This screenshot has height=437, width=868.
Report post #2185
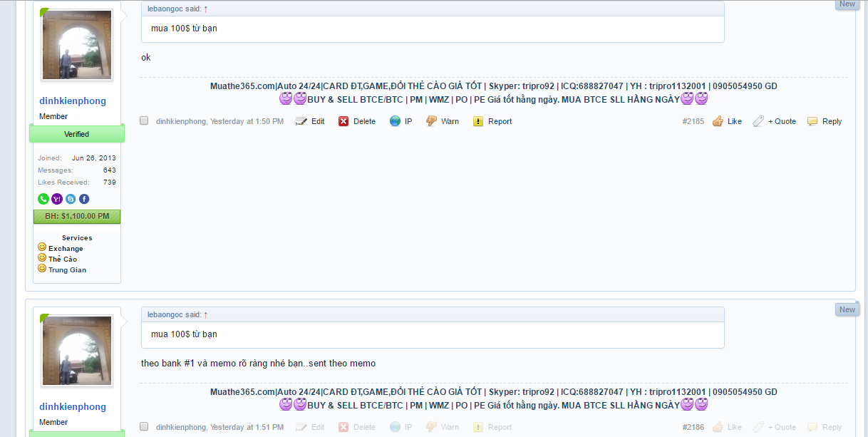point(492,121)
